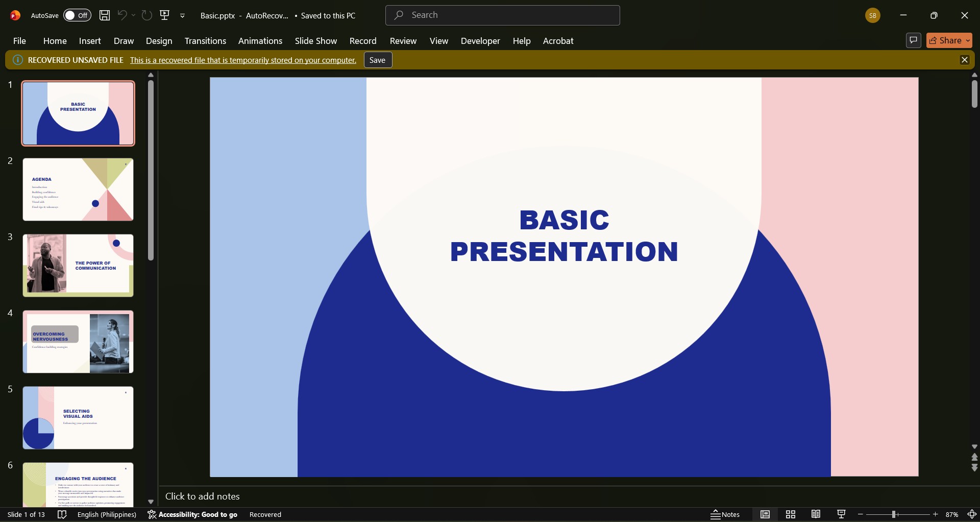The image size is (980, 522).
Task: Click the 87% zoom level
Action: [952, 514]
